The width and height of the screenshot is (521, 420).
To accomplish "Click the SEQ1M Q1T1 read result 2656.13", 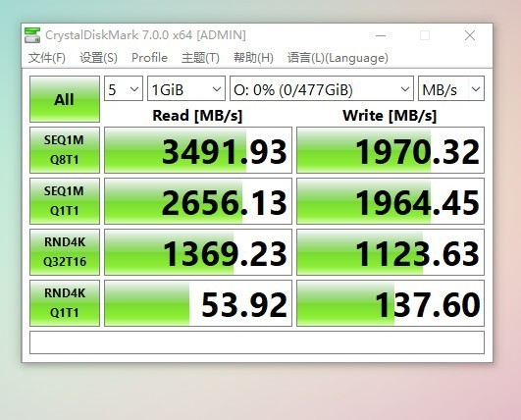I will [198, 201].
